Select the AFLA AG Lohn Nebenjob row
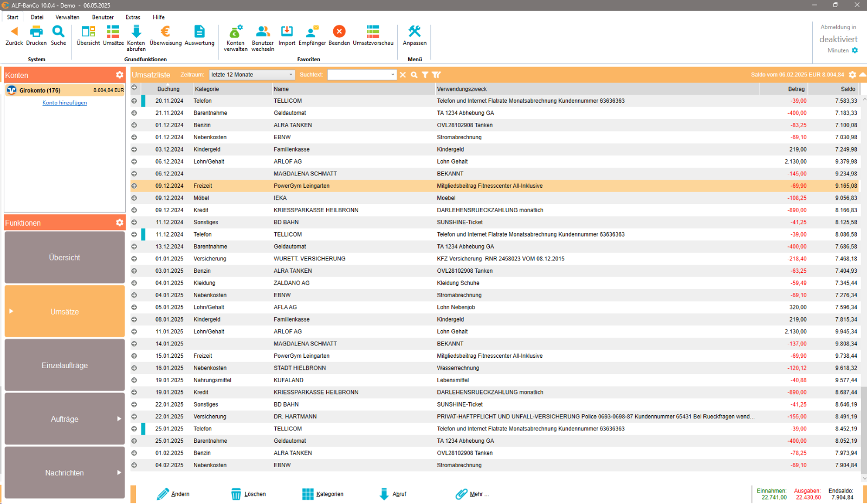The height and width of the screenshot is (504, 867). (495, 307)
